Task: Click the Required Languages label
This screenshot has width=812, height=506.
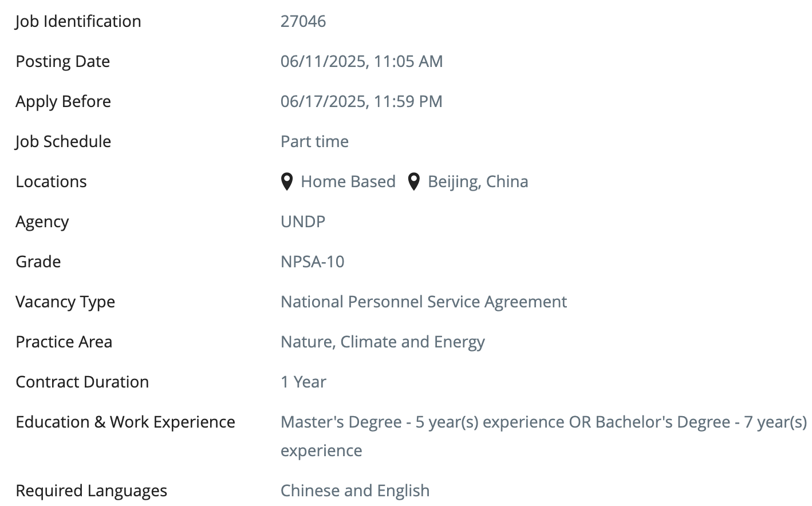Action: coord(92,491)
